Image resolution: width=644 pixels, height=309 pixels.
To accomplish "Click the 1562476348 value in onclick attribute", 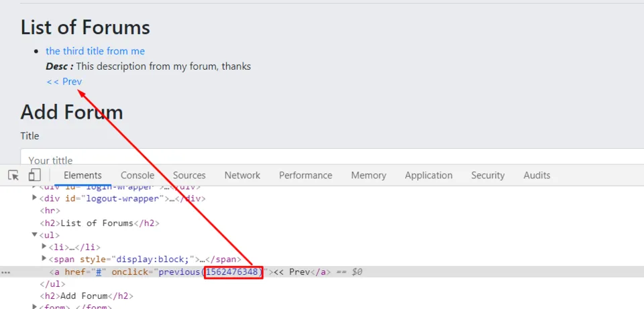I will tap(233, 271).
